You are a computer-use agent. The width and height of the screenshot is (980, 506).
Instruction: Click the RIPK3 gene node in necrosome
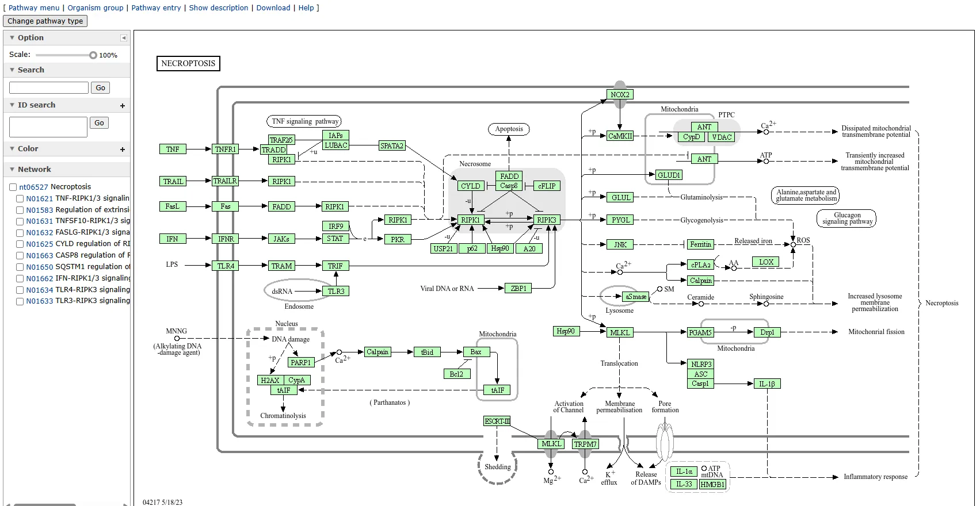(x=546, y=220)
